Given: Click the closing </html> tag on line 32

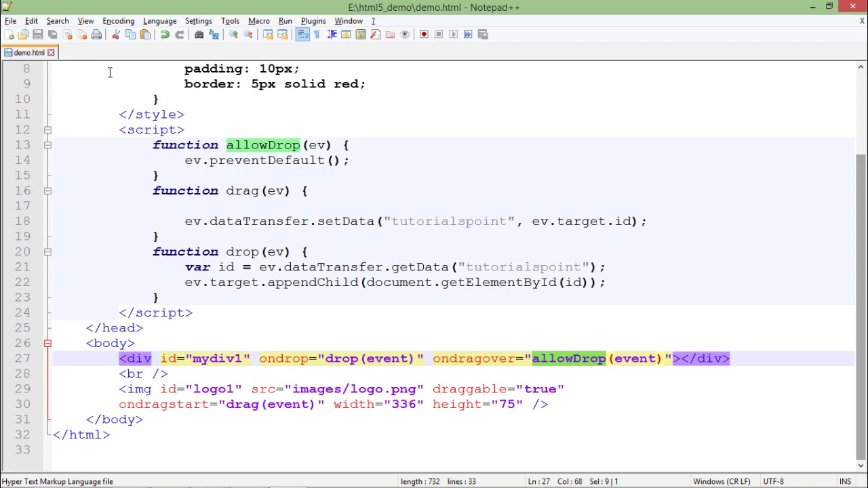Looking at the screenshot, I should 81,434.
